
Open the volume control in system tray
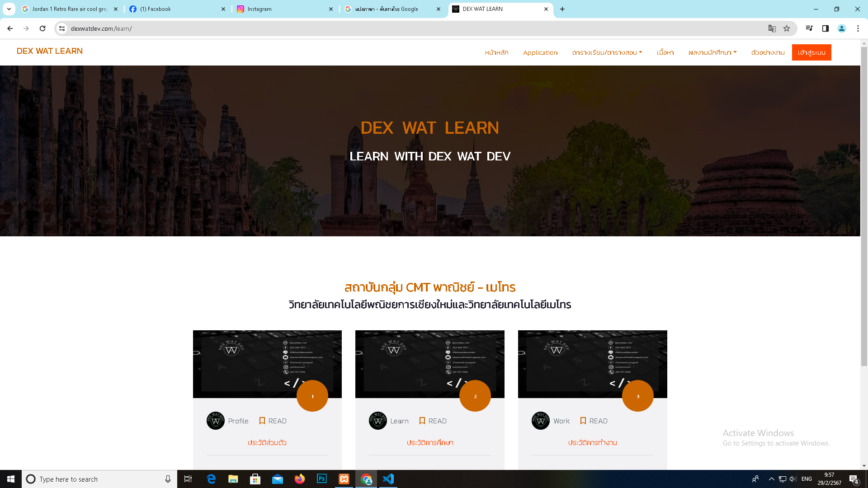(x=793, y=479)
